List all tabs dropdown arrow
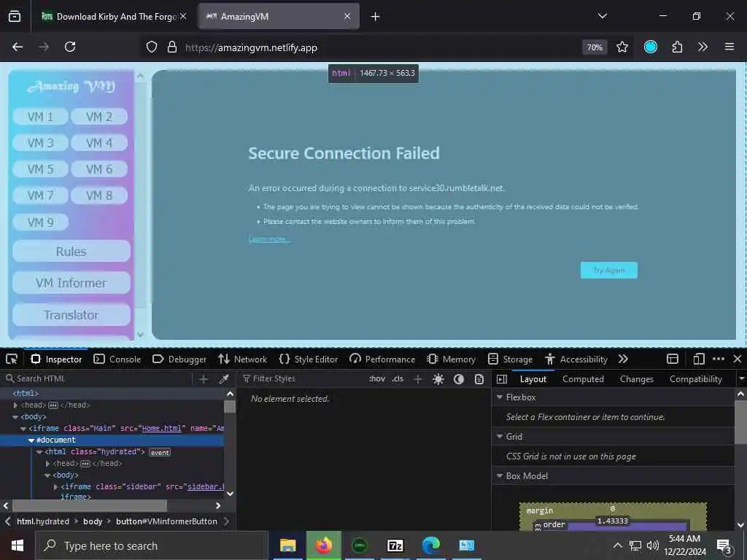747x560 pixels. (x=603, y=16)
